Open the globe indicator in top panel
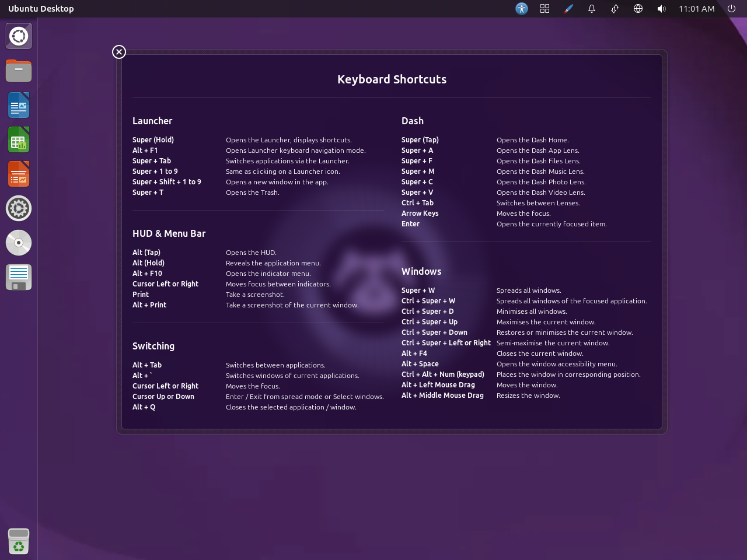Image resolution: width=747 pixels, height=560 pixels. coord(638,9)
